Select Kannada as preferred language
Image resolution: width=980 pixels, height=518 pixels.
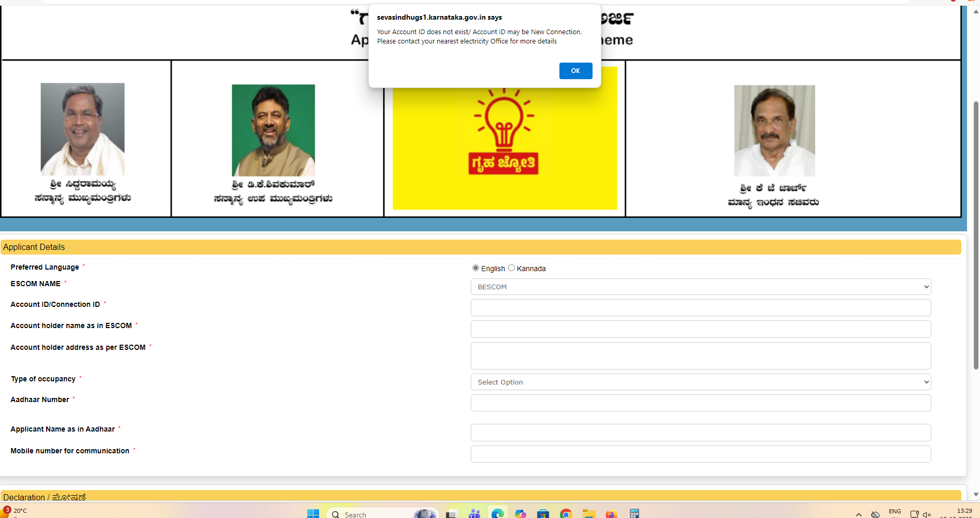coord(511,268)
